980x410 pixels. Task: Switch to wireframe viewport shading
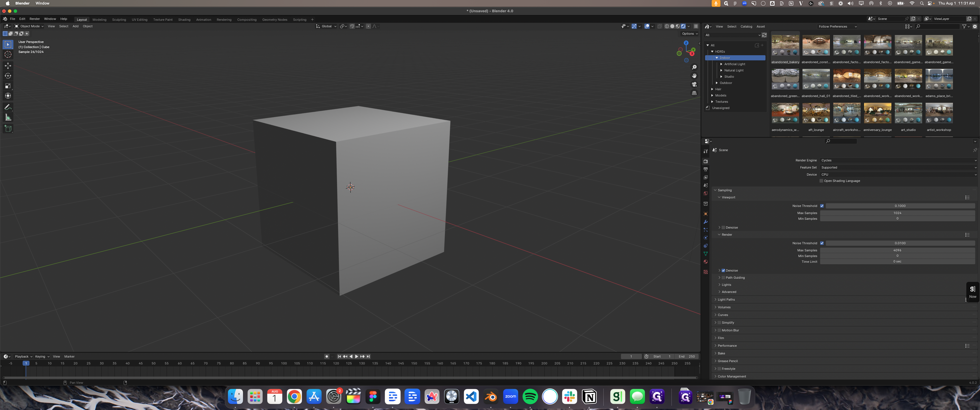click(x=667, y=26)
